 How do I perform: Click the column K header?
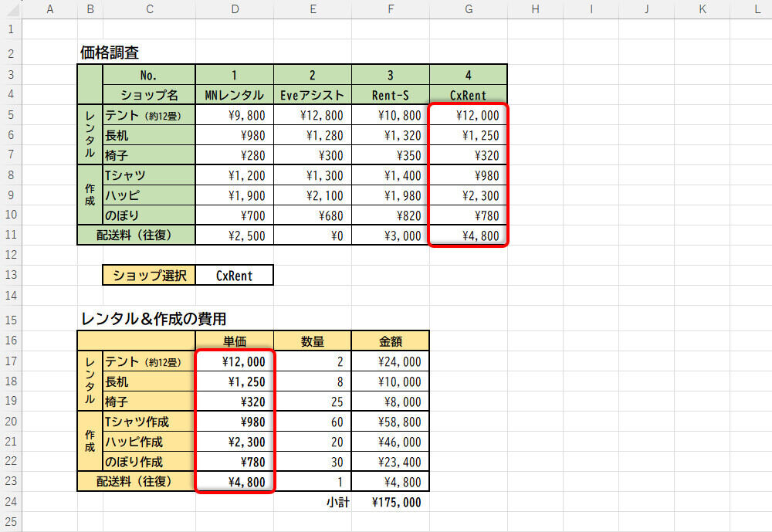[702, 8]
